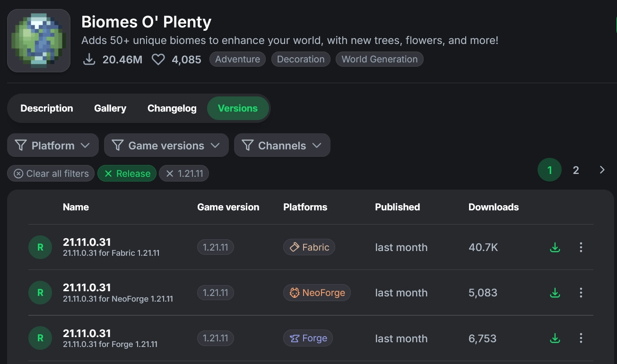Go to the next page arrow
The width and height of the screenshot is (617, 364).
(602, 170)
